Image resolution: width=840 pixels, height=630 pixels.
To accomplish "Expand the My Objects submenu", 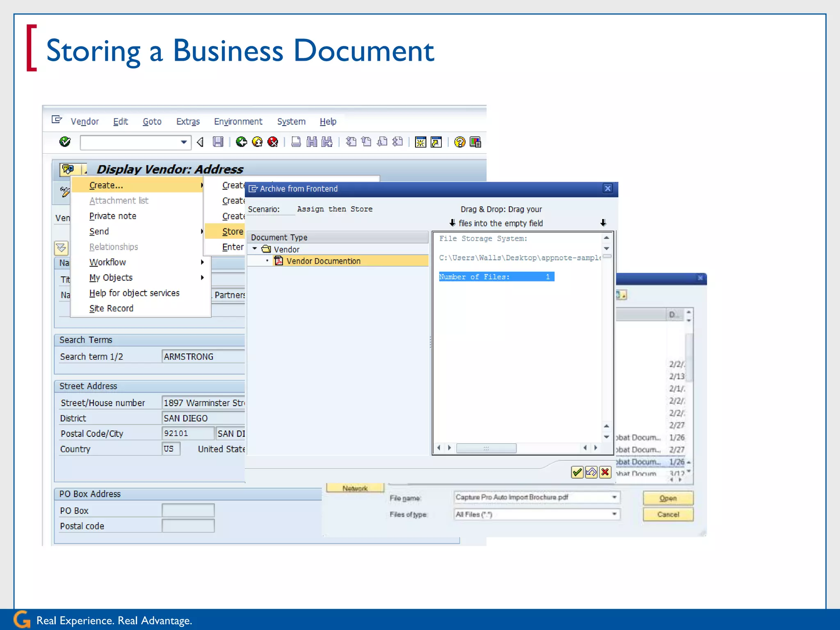I will 202,278.
